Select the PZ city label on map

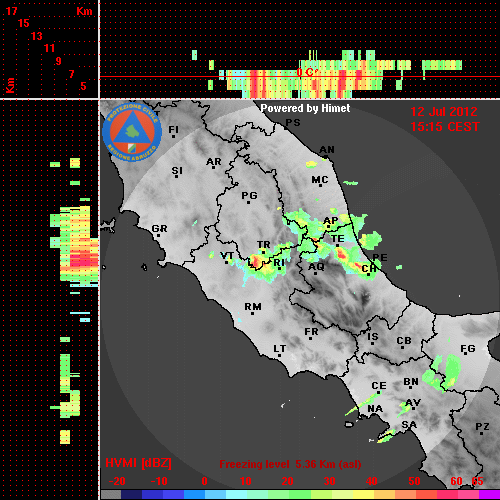pos(482,427)
